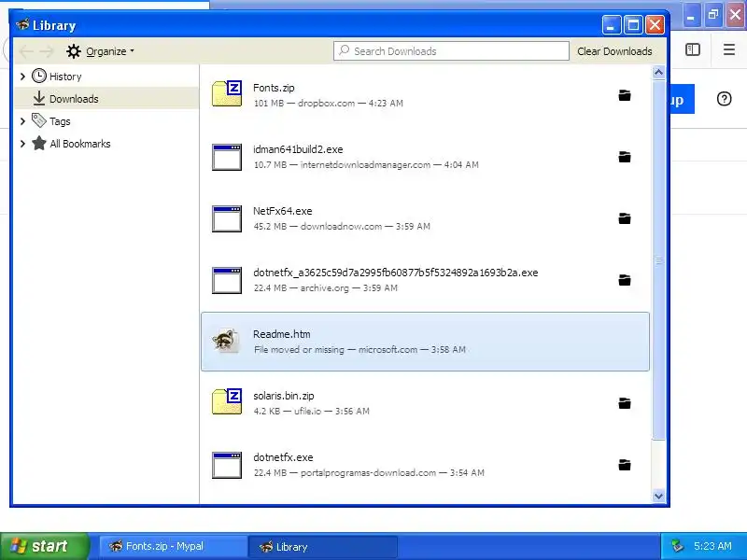Expand the Tags tree node

click(22, 121)
